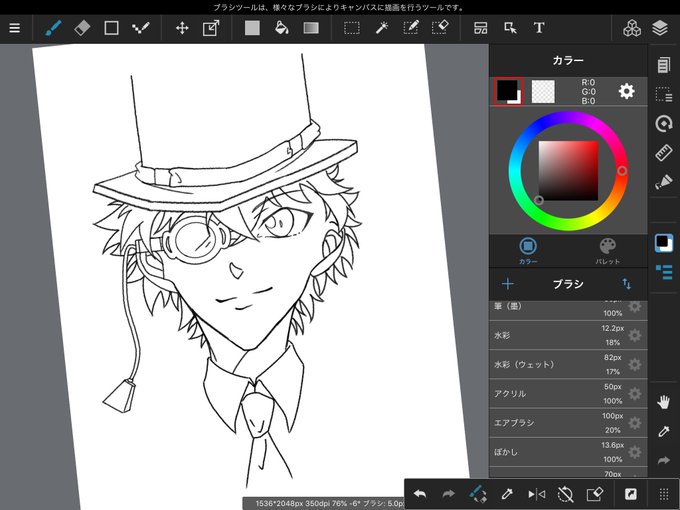
Task: Select the 水彩（ウェット） brush
Action: (x=568, y=364)
